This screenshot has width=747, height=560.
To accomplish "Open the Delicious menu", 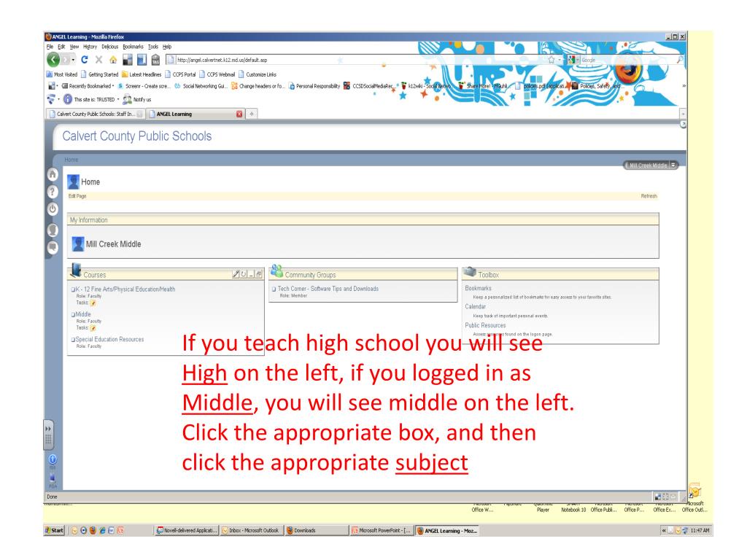I will pyautogui.click(x=109, y=47).
